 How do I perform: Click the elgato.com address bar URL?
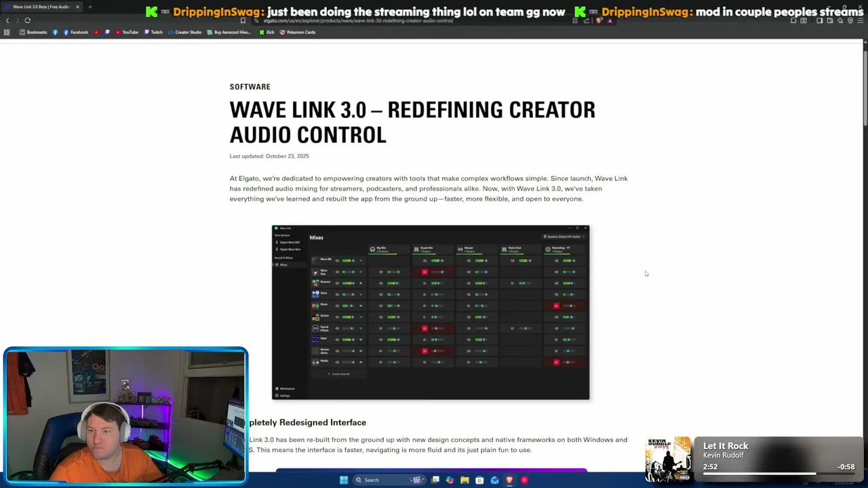[x=358, y=20]
